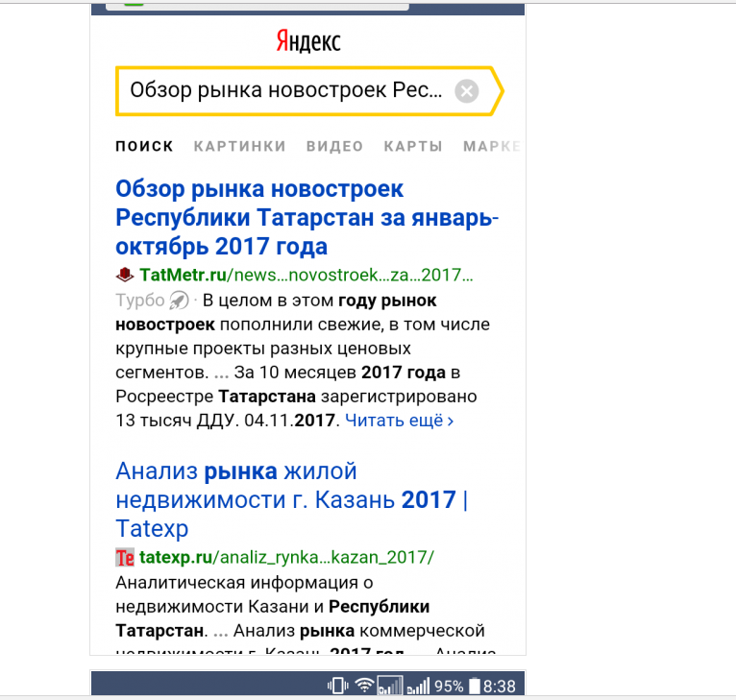Open result 'Обзор рынка новостроек Республики Татарстан'

click(x=307, y=217)
